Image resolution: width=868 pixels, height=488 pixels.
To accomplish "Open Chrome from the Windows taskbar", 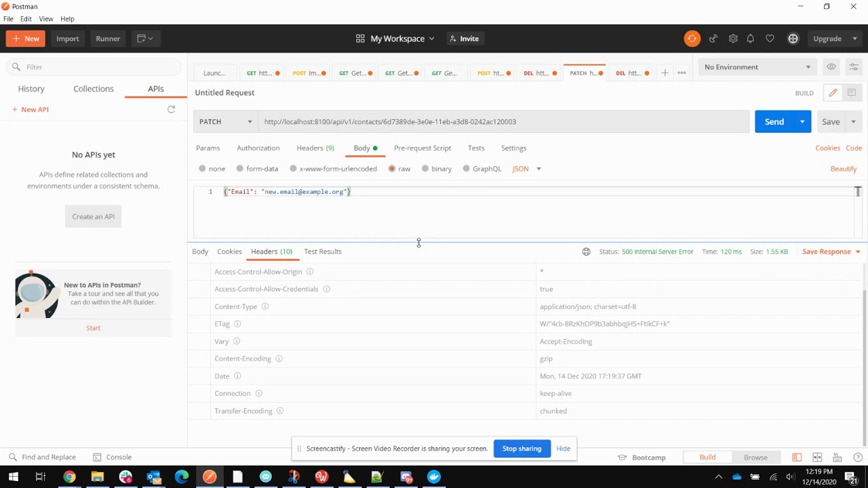I will (x=69, y=477).
